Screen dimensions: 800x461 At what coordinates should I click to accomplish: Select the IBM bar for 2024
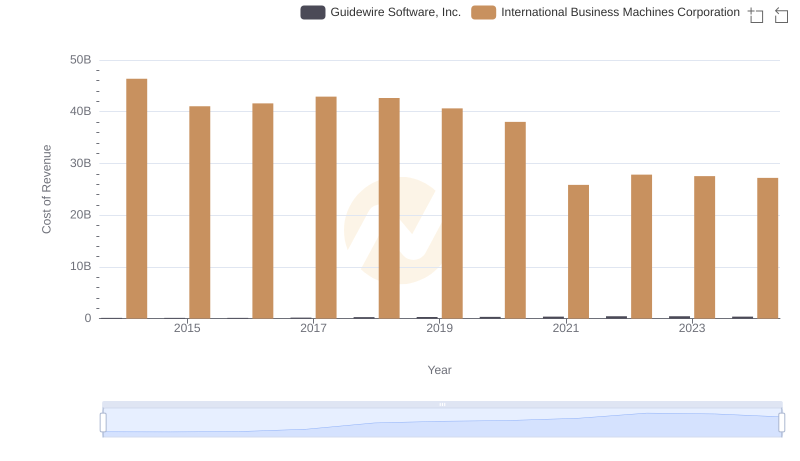click(767, 248)
